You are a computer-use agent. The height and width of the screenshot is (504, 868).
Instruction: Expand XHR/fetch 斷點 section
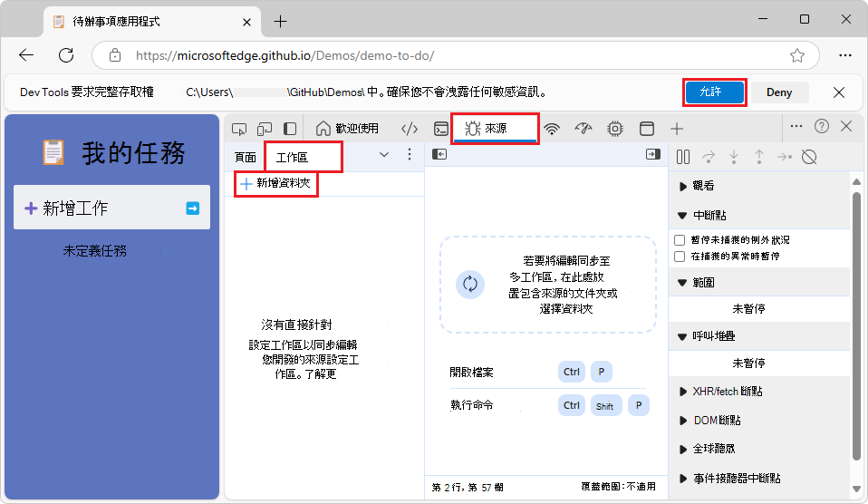[x=759, y=392]
